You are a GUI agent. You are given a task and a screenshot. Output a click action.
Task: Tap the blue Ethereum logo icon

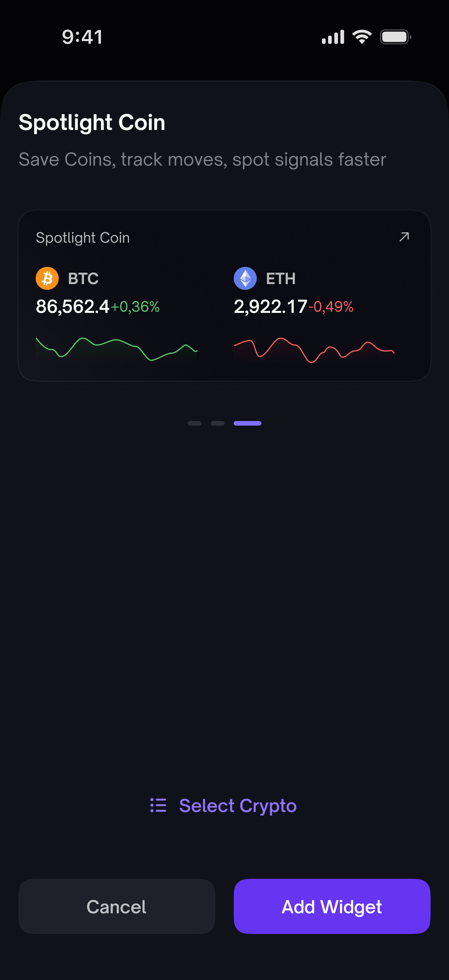[245, 278]
